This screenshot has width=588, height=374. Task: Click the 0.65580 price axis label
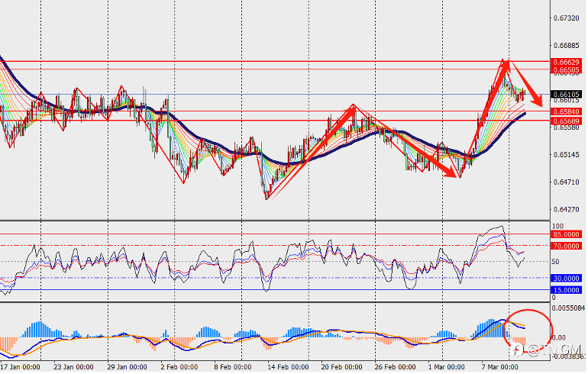coord(567,127)
